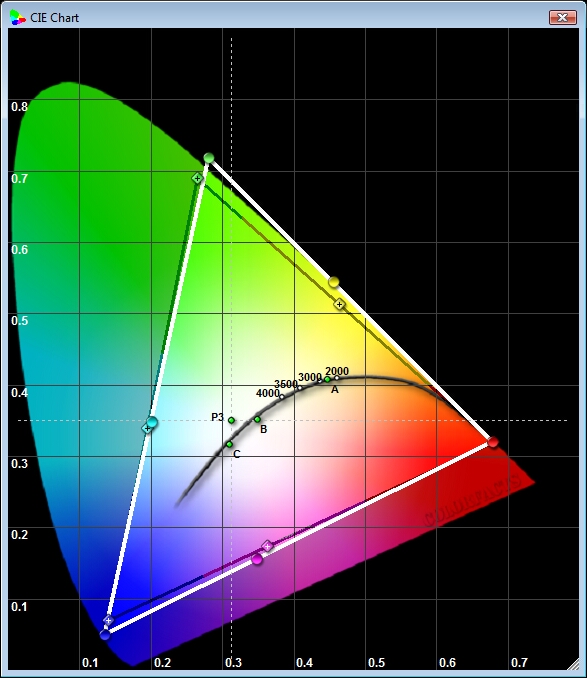This screenshot has width=587, height=678.
Task: Click the CIE Chart window title text
Action: 54,18
